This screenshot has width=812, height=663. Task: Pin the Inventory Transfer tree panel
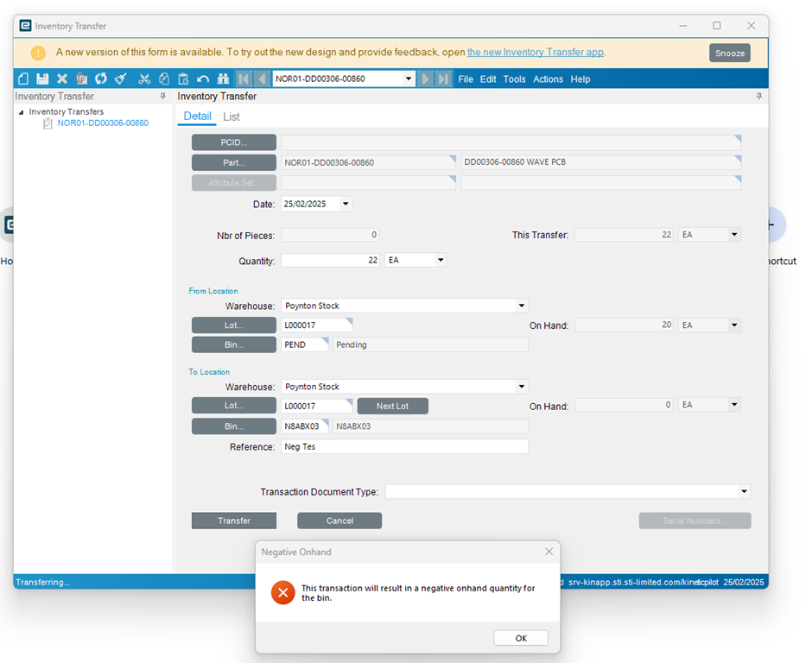pos(163,96)
